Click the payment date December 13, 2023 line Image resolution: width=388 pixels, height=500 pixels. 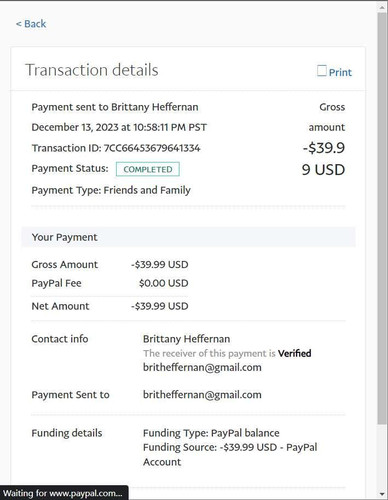119,127
